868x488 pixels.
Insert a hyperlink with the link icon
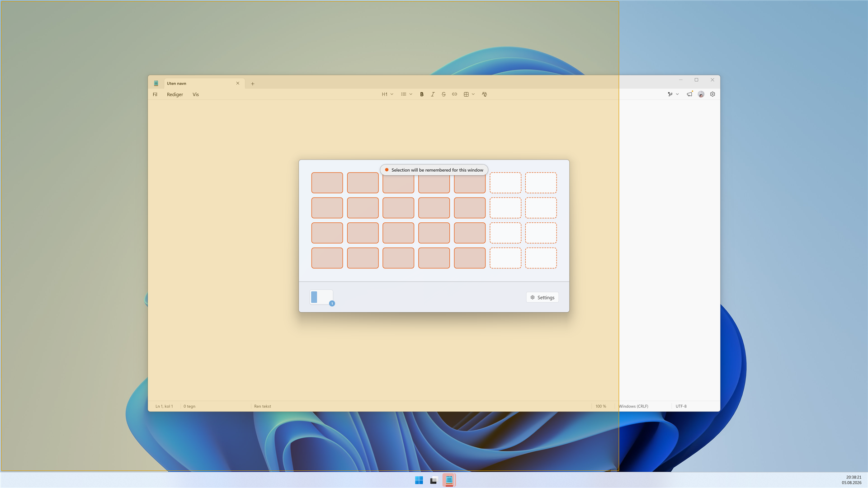[x=454, y=94]
